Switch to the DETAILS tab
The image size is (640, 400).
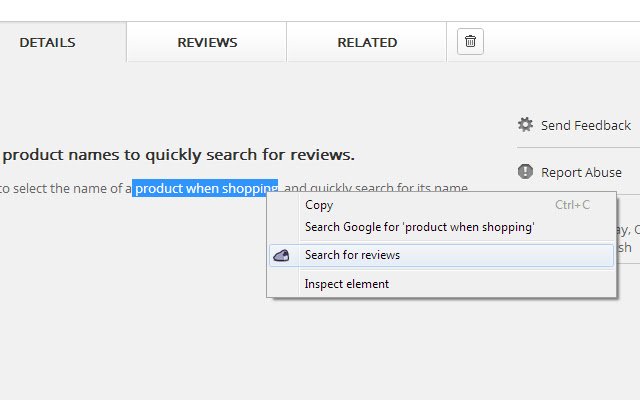[47, 42]
